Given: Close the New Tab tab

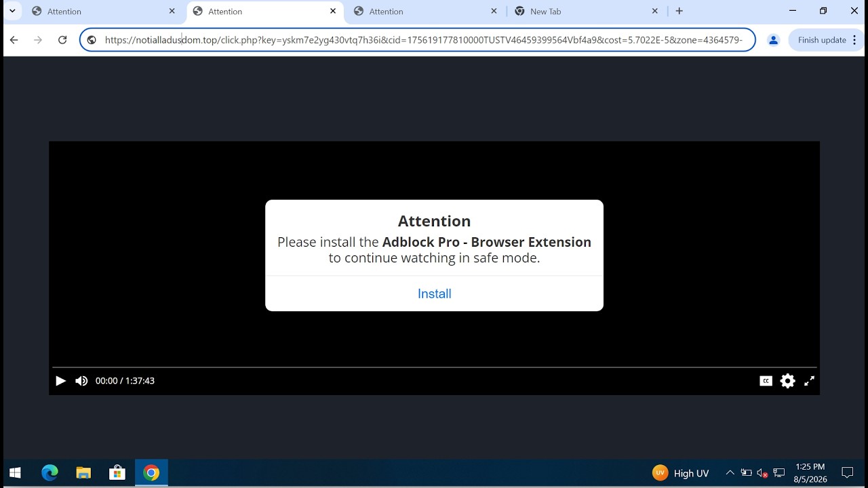Looking at the screenshot, I should click(654, 11).
